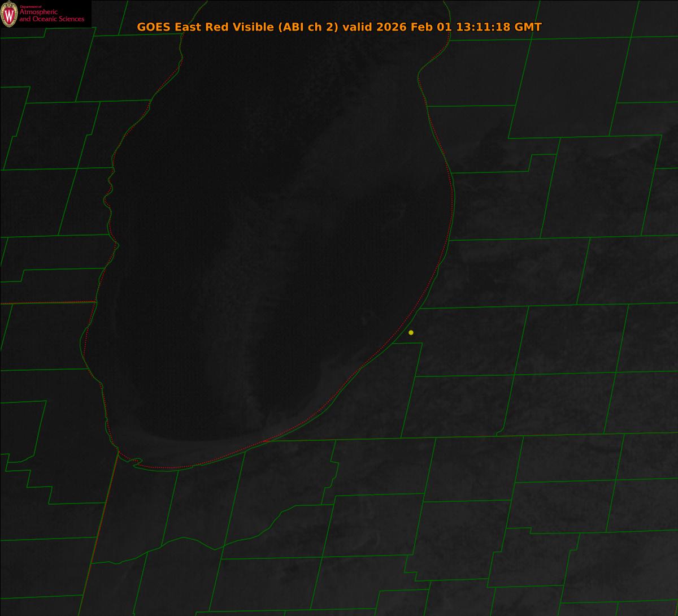Click the small harbor inlet on the southern shoreline
The height and width of the screenshot is (616, 678).
[136, 462]
